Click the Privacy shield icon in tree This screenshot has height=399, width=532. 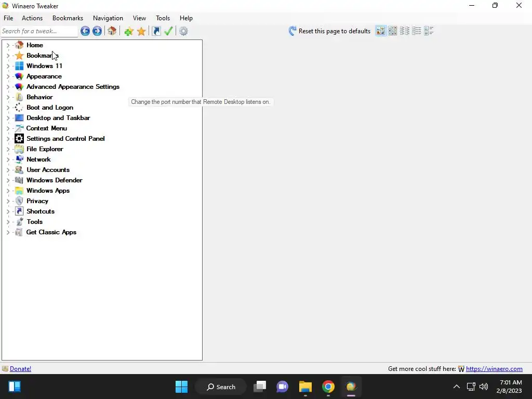point(19,201)
